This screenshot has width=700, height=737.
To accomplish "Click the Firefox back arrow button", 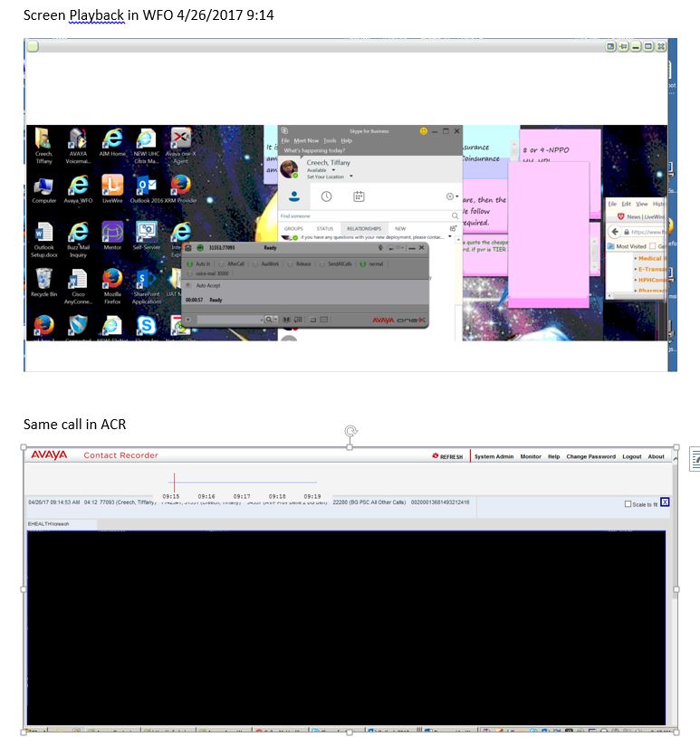I will coord(615,232).
